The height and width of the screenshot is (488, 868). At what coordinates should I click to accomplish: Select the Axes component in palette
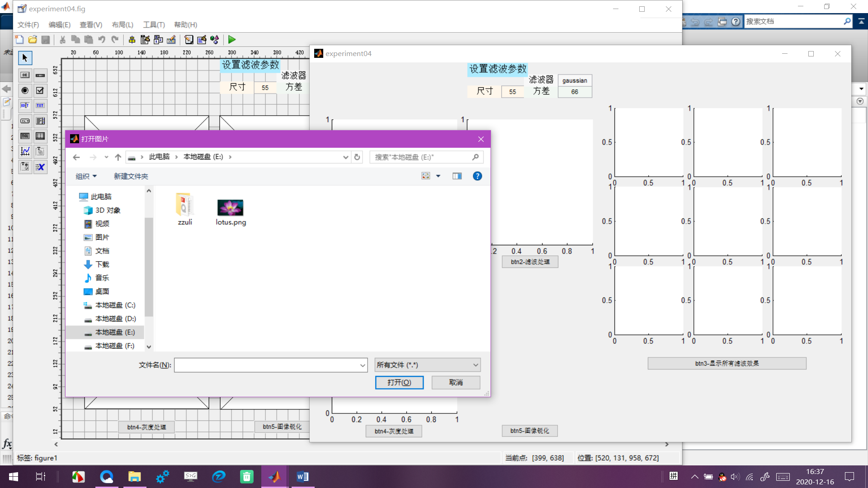coord(25,151)
